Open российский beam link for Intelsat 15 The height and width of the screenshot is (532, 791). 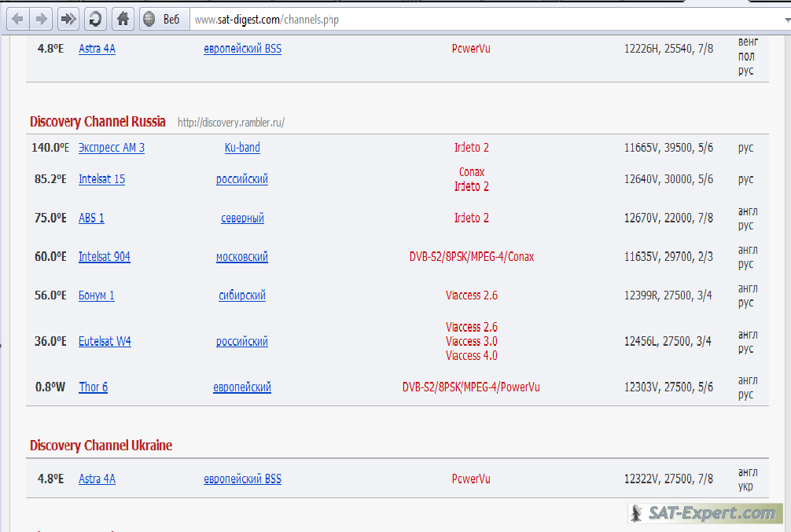[x=242, y=179]
